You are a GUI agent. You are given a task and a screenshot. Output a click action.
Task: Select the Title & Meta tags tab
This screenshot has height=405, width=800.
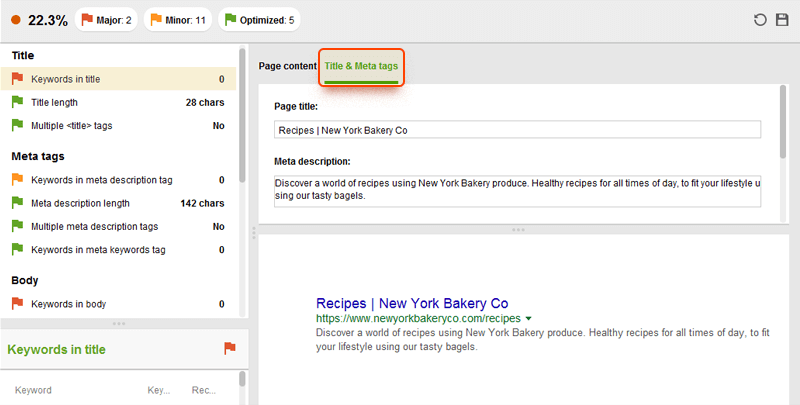tap(361, 67)
